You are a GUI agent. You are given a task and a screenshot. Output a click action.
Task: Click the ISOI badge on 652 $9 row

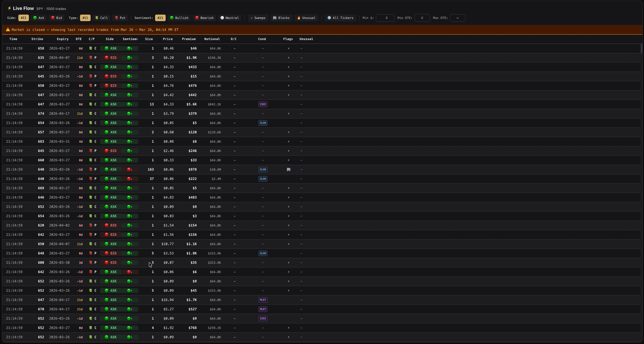(x=263, y=319)
